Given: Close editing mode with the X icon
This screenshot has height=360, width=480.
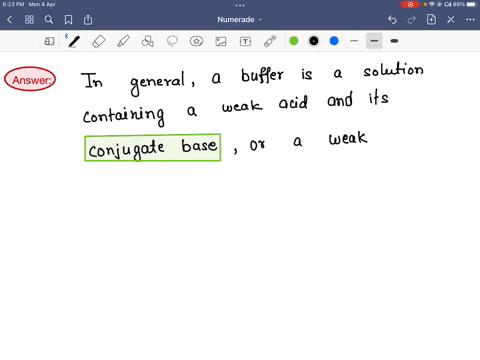Looking at the screenshot, I should (451, 20).
